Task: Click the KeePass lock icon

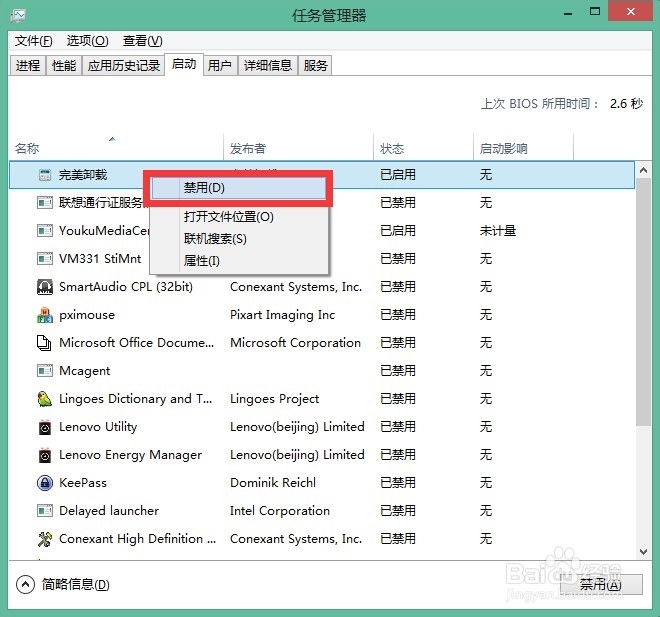Action: coord(45,483)
